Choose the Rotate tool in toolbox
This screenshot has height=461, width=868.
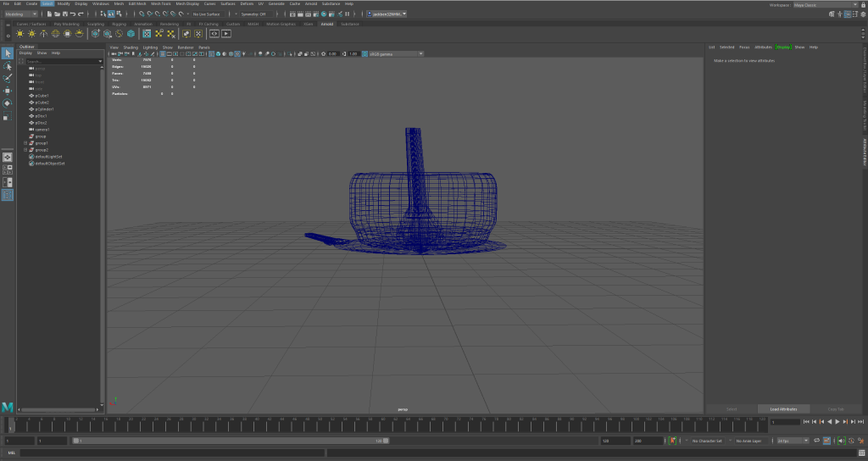(x=8, y=103)
